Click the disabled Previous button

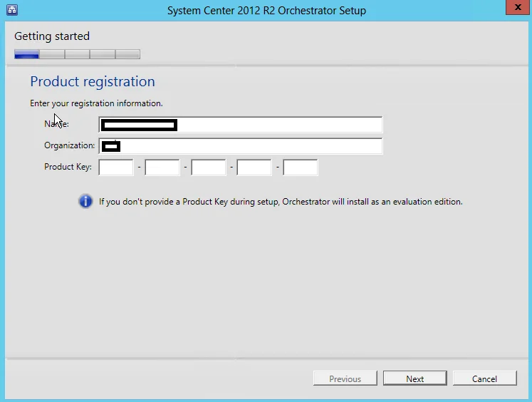tap(345, 378)
